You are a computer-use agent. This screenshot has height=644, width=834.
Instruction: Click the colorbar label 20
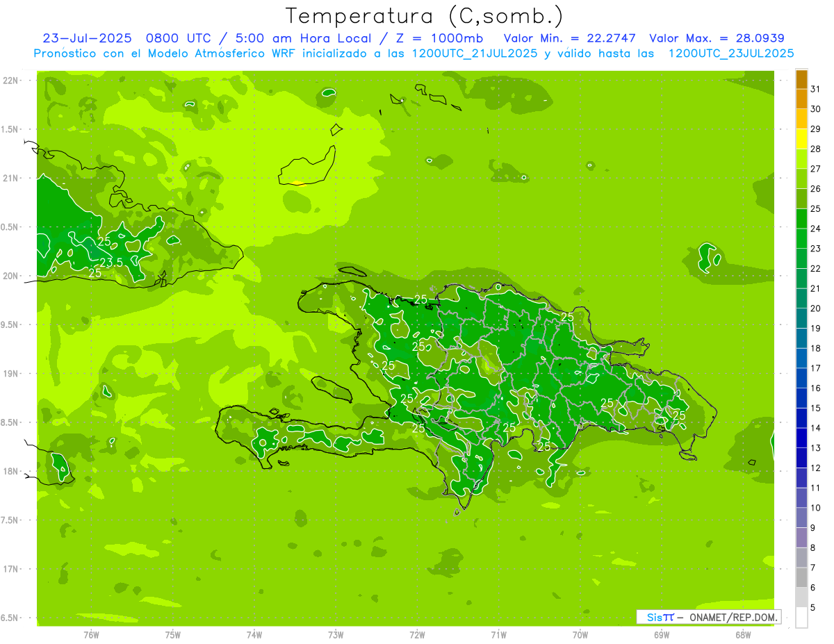pyautogui.click(x=816, y=308)
